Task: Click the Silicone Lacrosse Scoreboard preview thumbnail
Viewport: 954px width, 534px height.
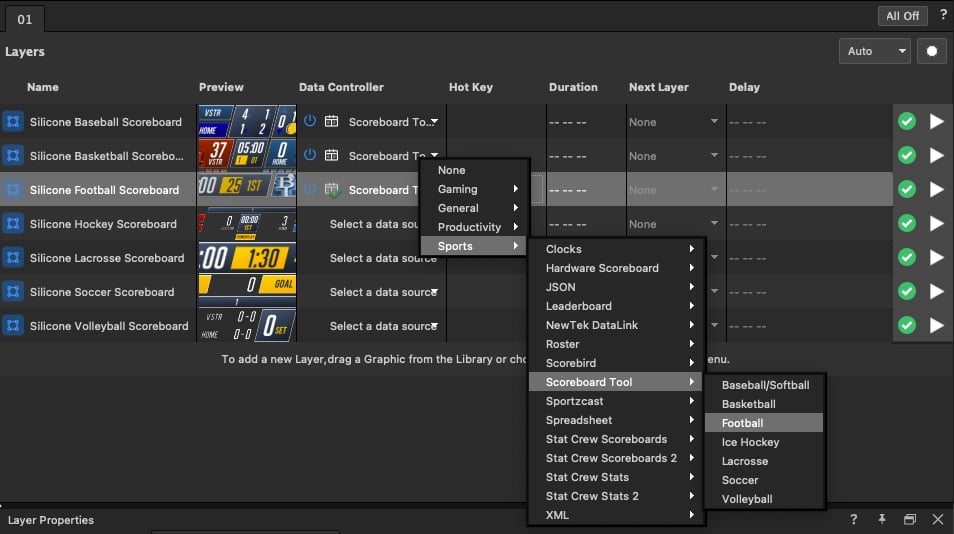Action: point(247,258)
